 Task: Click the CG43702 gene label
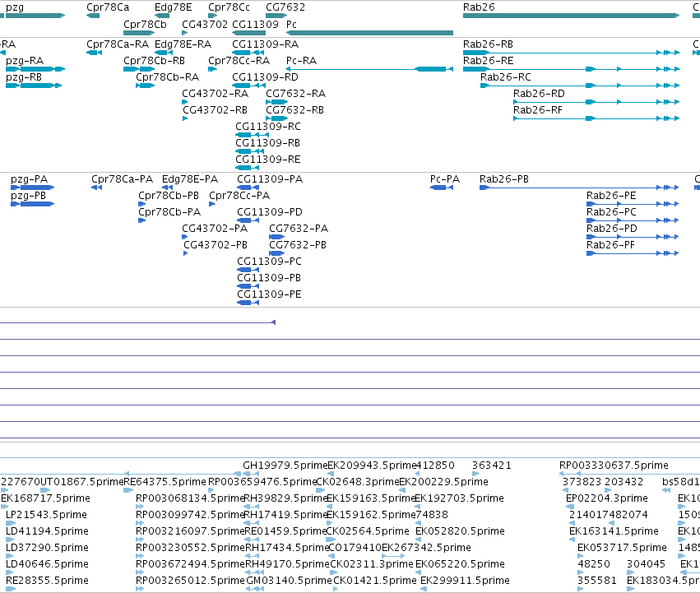tap(205, 25)
